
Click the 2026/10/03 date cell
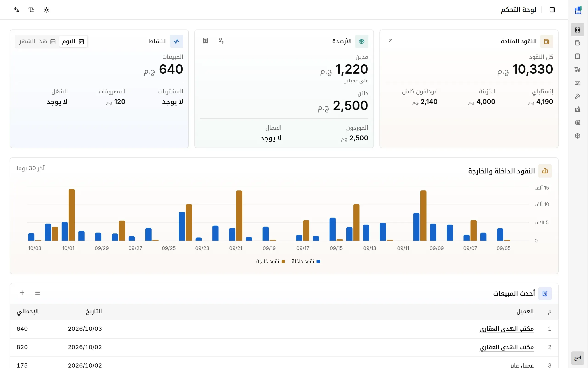pos(85,329)
